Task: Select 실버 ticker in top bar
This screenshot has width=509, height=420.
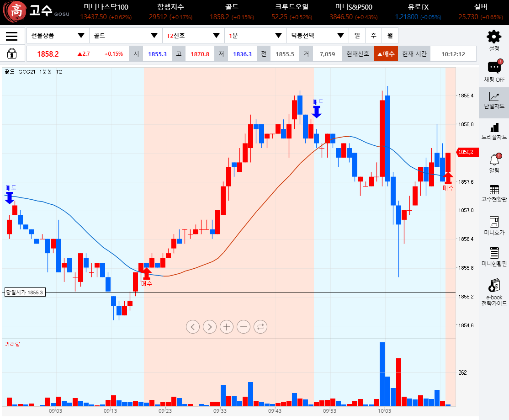Action: [x=480, y=12]
